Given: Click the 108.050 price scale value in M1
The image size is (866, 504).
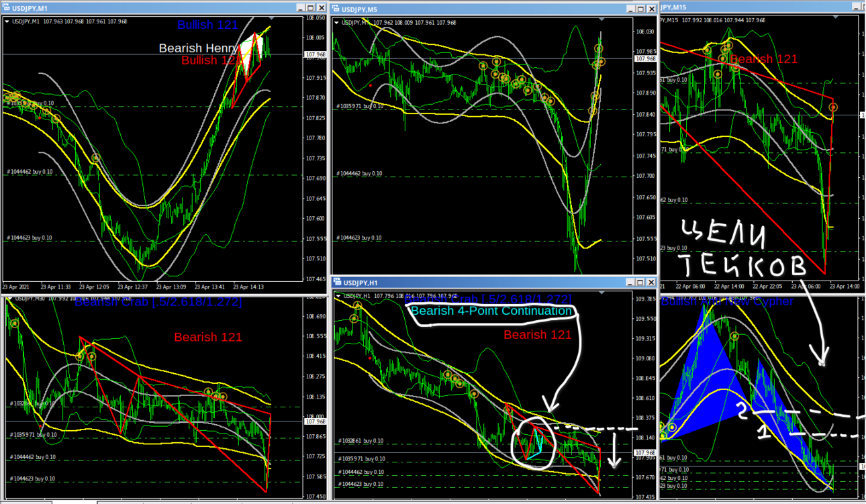Looking at the screenshot, I should point(315,18).
